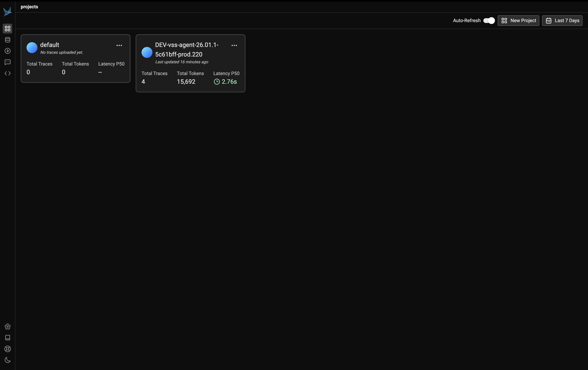Open DEV-vss-agent-26.01.1-5c61bff-prod.220 project title
This screenshot has height=370, width=588.
click(187, 50)
